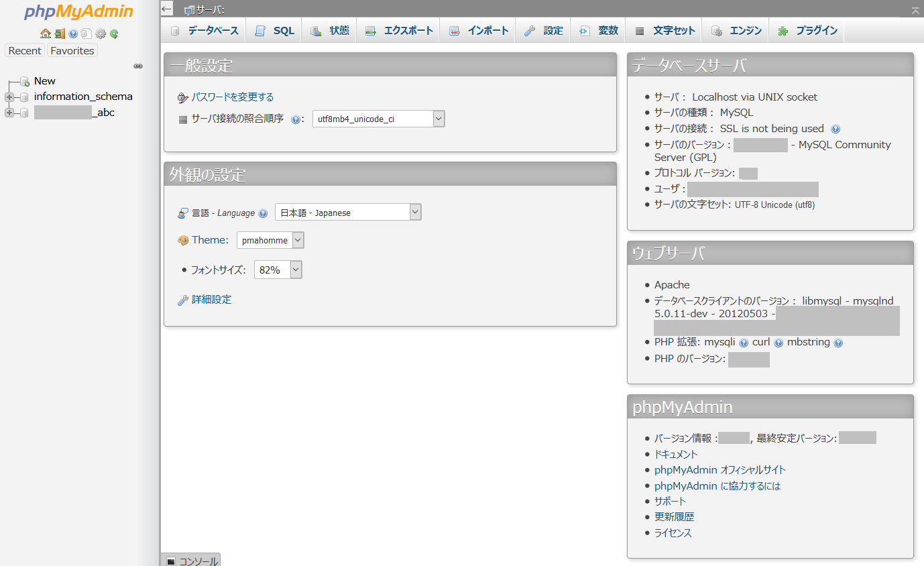Image resolution: width=924 pixels, height=566 pixels.
Task: Open the MySQL documentation page icon
Action: tap(86, 34)
